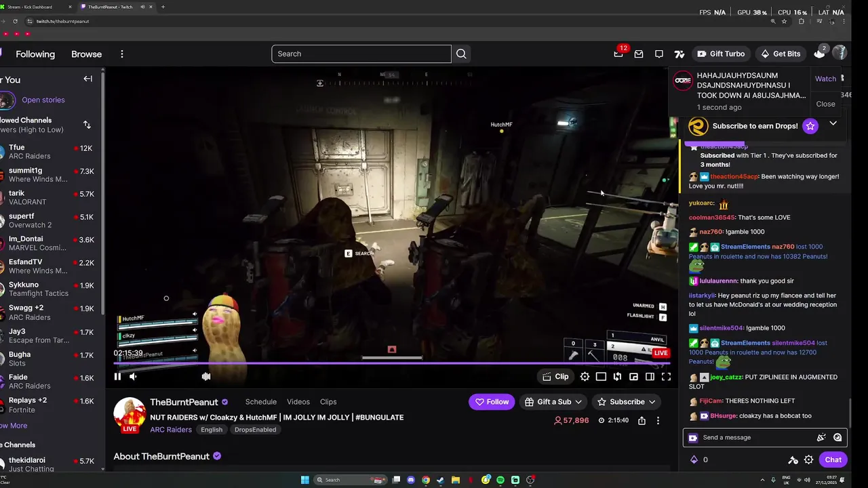
Task: Click purple star Drops icon
Action: coord(810,126)
